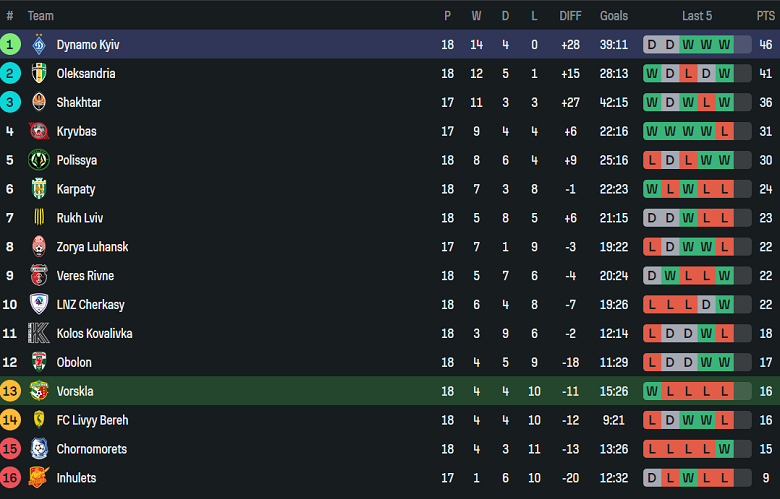Open the Zorya Luhansk team link

[x=92, y=247]
